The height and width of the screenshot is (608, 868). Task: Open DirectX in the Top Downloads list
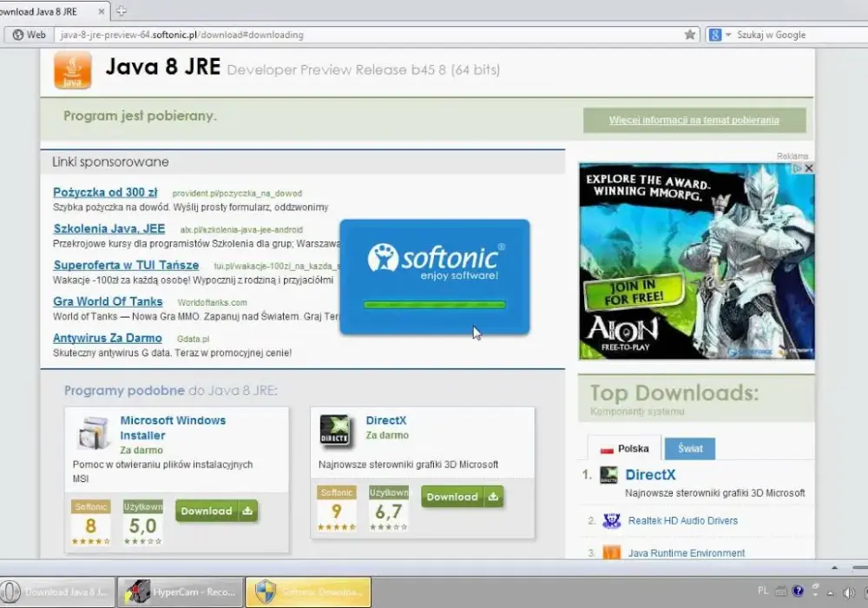pyautogui.click(x=650, y=474)
